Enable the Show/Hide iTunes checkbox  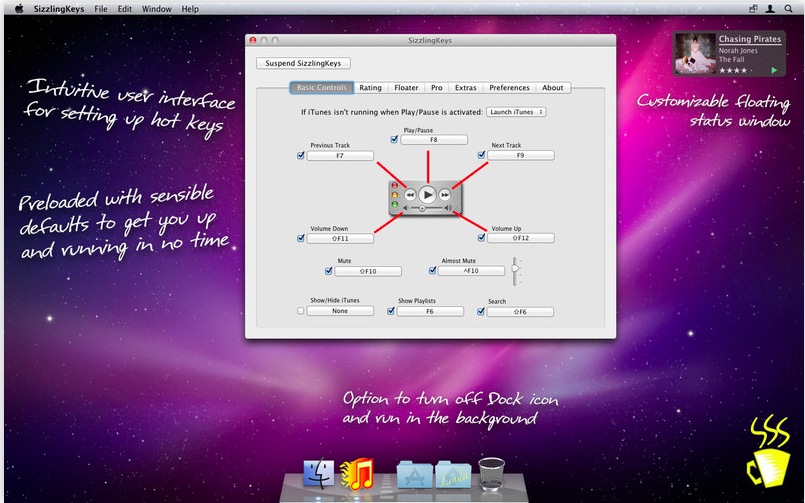tap(301, 311)
